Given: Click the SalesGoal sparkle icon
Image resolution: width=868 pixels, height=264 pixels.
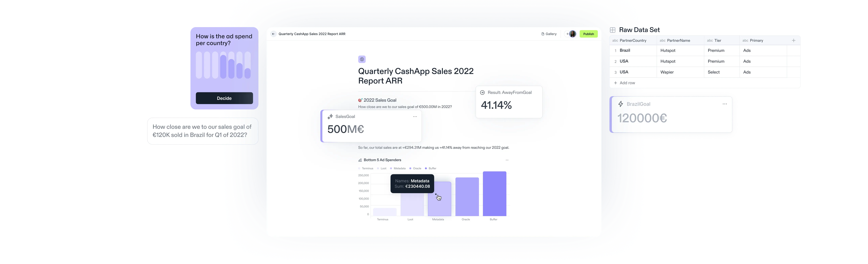Looking at the screenshot, I should (330, 116).
